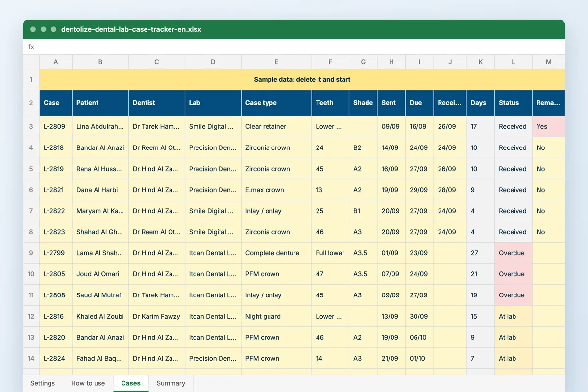Select column M header
The image size is (588, 392).
tap(549, 62)
